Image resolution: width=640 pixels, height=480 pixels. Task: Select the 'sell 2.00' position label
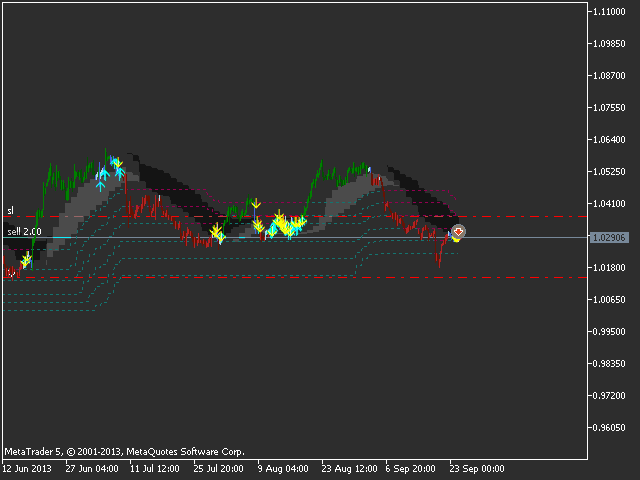pyautogui.click(x=24, y=232)
